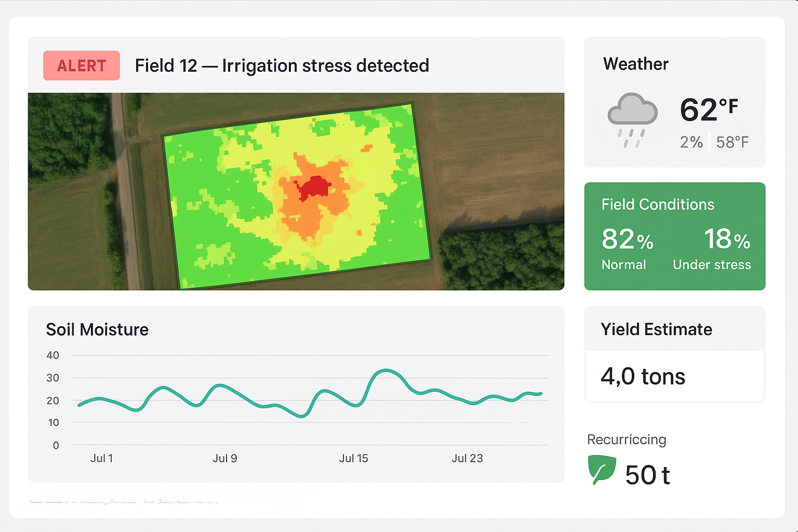Click the rain cloud weather icon

point(632,119)
